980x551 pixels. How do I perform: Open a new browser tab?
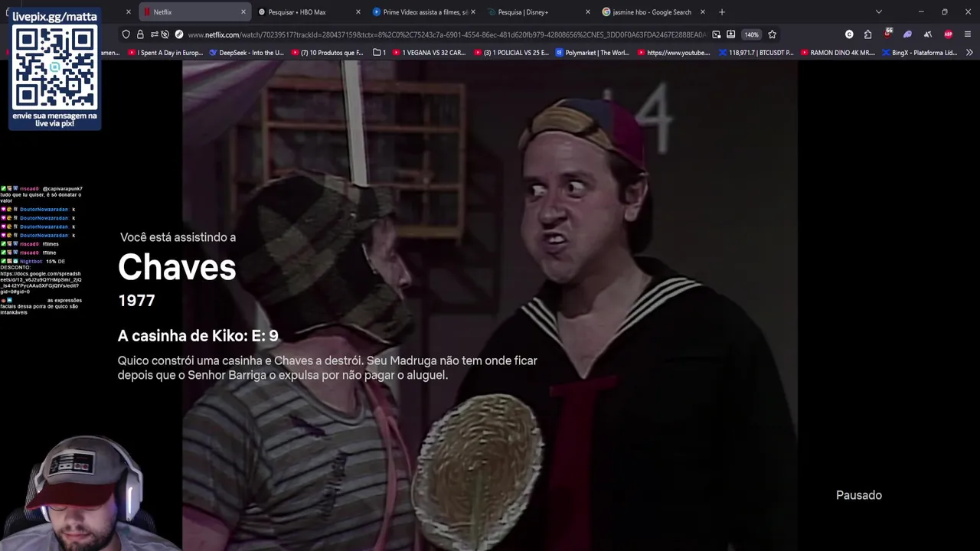point(722,12)
